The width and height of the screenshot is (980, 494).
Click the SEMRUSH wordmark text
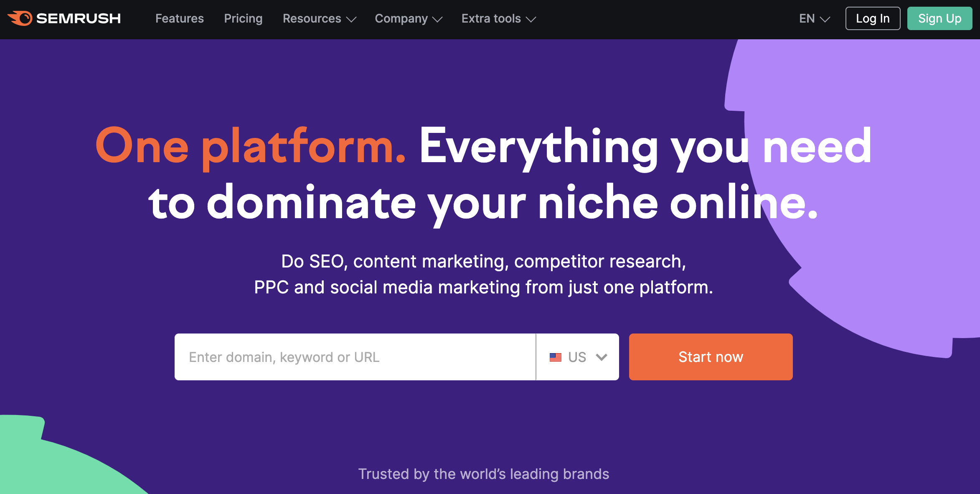(79, 18)
